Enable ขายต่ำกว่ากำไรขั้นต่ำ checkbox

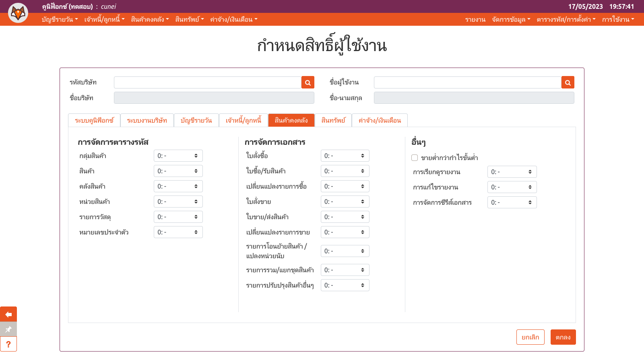(415, 158)
